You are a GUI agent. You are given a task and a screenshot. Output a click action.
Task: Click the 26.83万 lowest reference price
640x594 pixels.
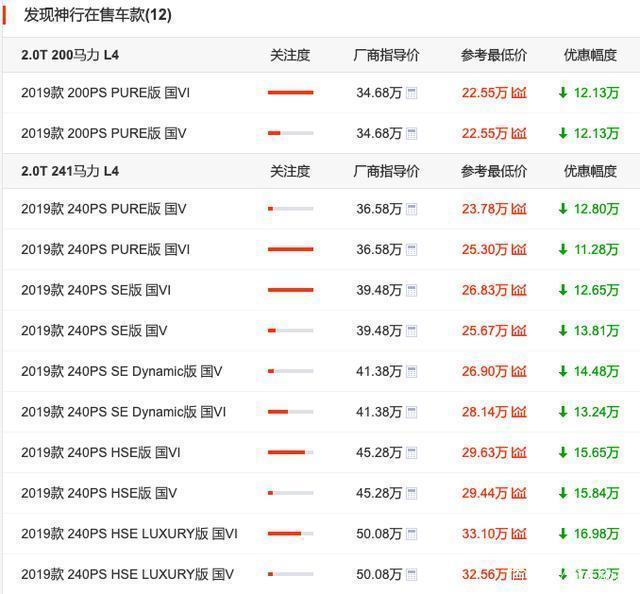point(484,290)
